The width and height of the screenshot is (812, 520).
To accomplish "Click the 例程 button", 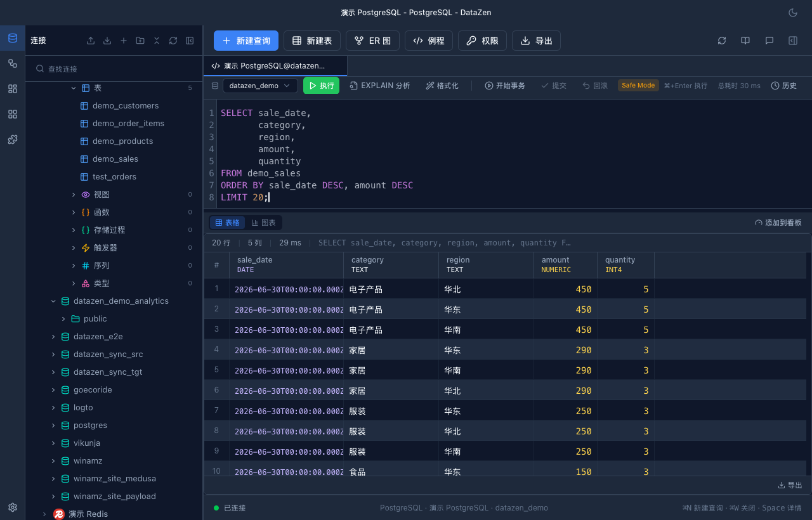I will 429,41.
